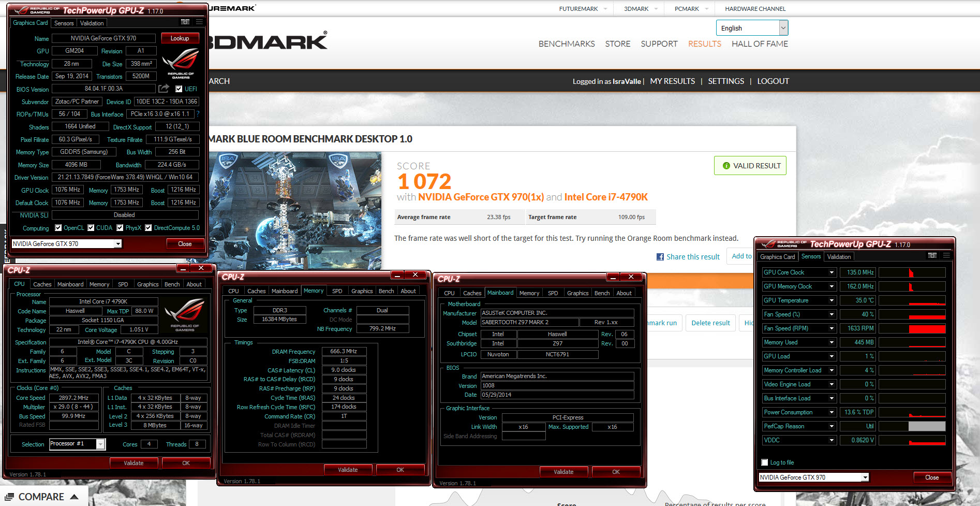This screenshot has height=506, width=980.
Task: Open GPU selector dropdown in Sensors window
Action: point(865,478)
